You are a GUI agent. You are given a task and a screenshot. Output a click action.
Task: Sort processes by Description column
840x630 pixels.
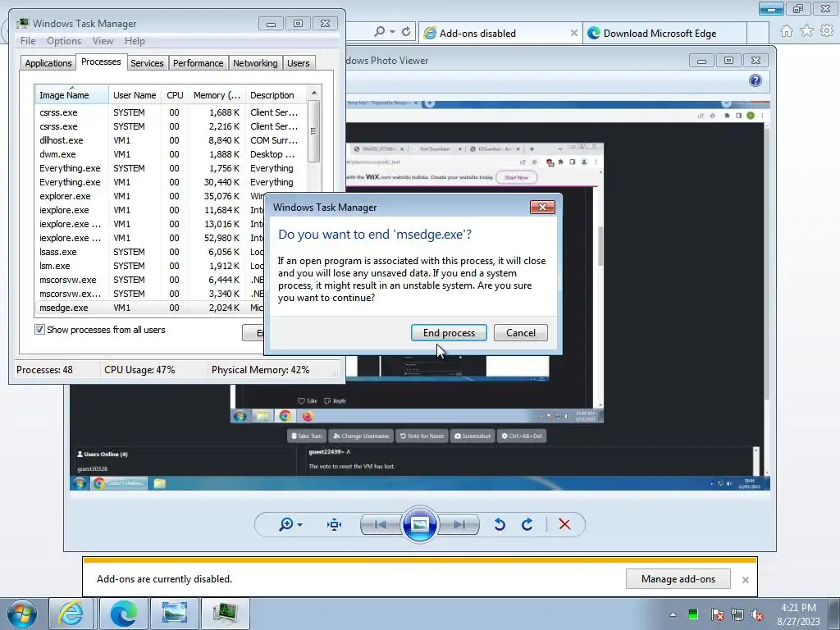(276, 95)
